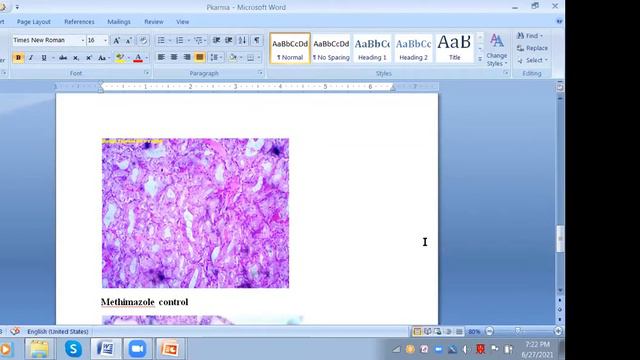640x360 pixels.
Task: Click Zoom Out minus button
Action: 489,331
